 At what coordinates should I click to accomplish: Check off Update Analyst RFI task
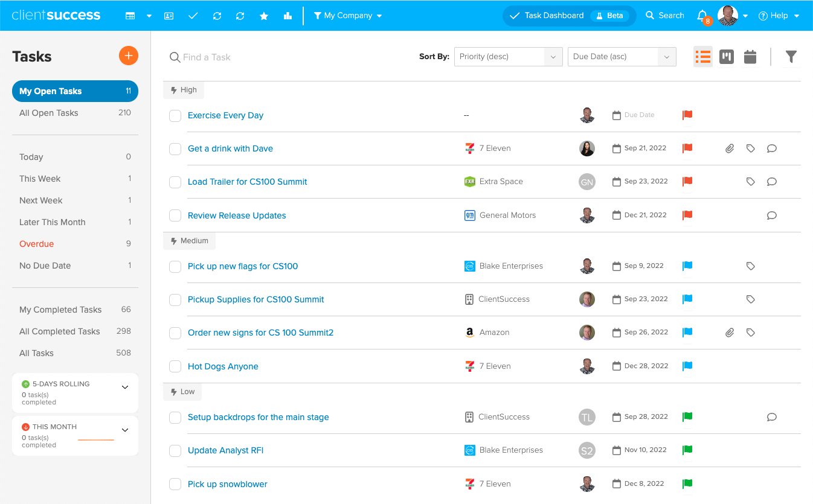click(x=175, y=451)
